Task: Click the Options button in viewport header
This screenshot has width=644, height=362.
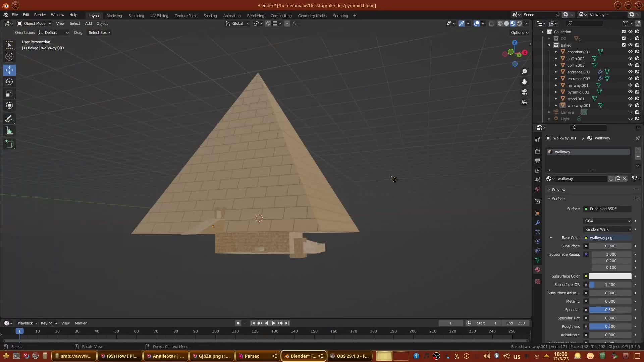Action: click(519, 33)
